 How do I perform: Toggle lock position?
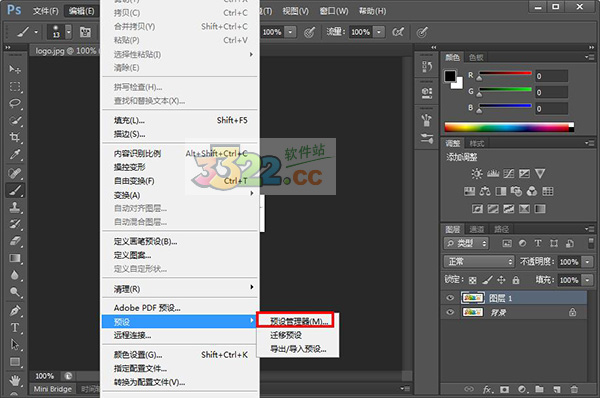501,280
